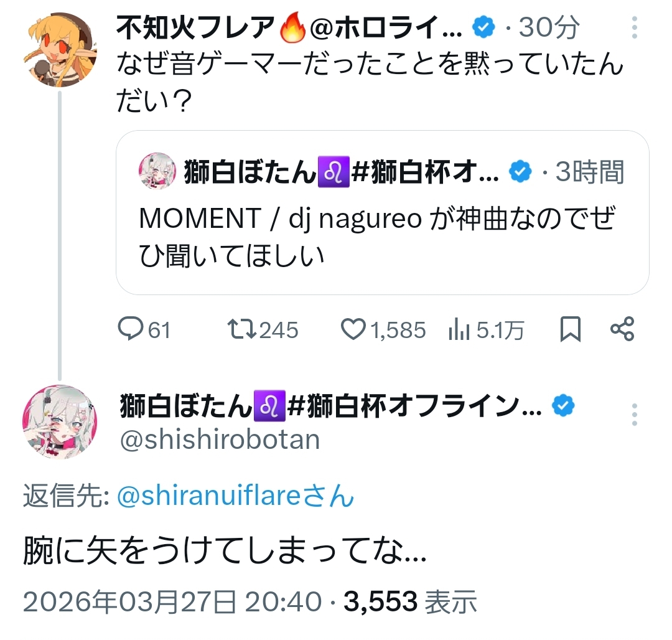Open Shishiro Botan's large profile avatar
Screen dimensions: 672x640
pos(59,421)
